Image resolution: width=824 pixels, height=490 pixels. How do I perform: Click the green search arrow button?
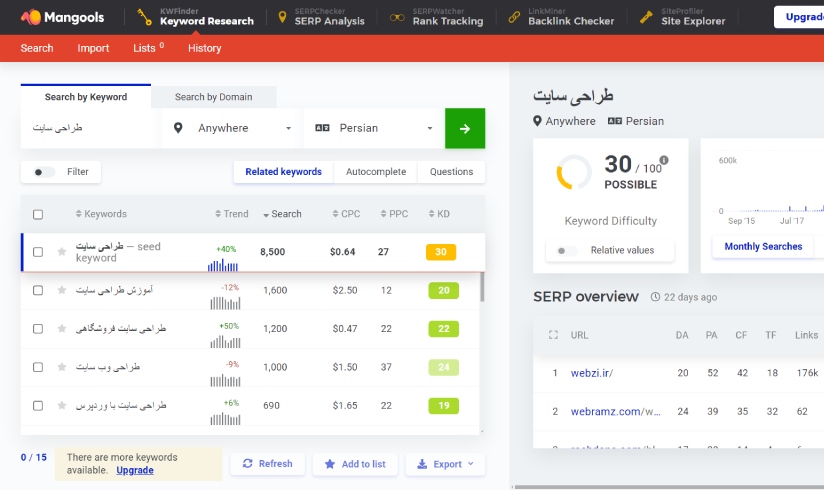click(465, 128)
